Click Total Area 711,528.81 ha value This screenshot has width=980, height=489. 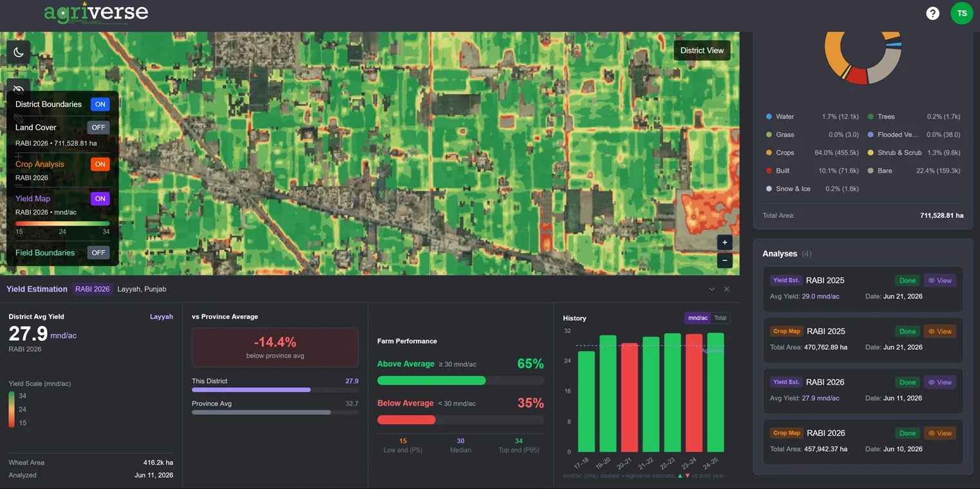click(942, 215)
